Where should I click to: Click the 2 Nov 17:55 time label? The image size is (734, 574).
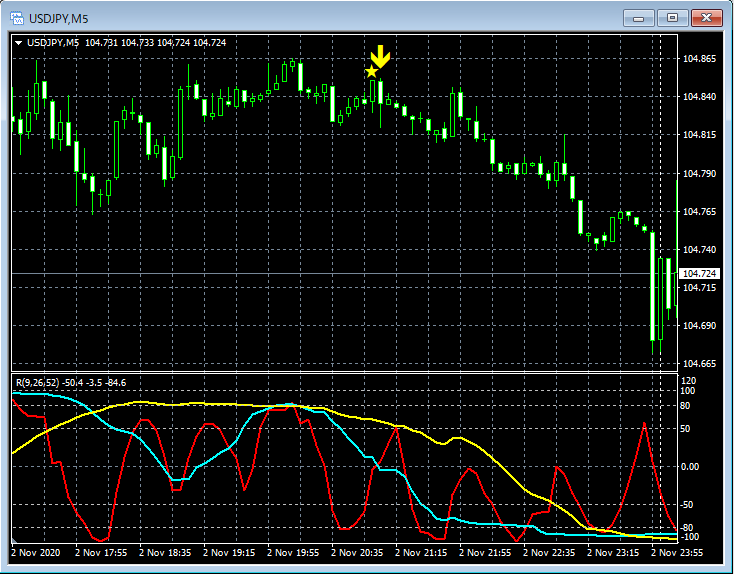(x=103, y=551)
